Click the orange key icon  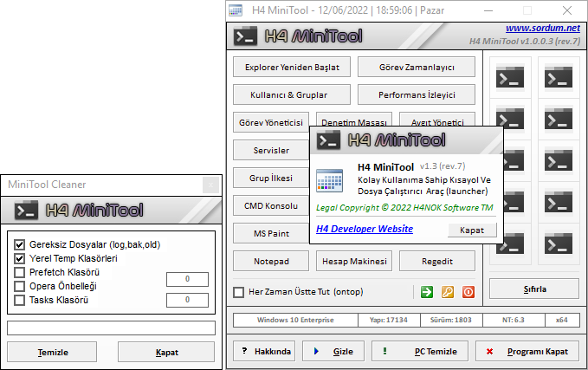pos(448,291)
